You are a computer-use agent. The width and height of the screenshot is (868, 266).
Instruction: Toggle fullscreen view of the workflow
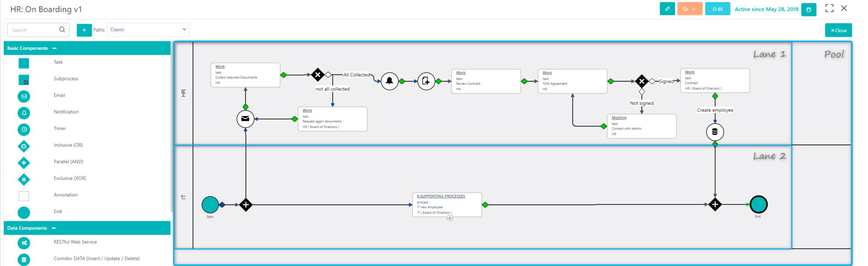tap(829, 8)
